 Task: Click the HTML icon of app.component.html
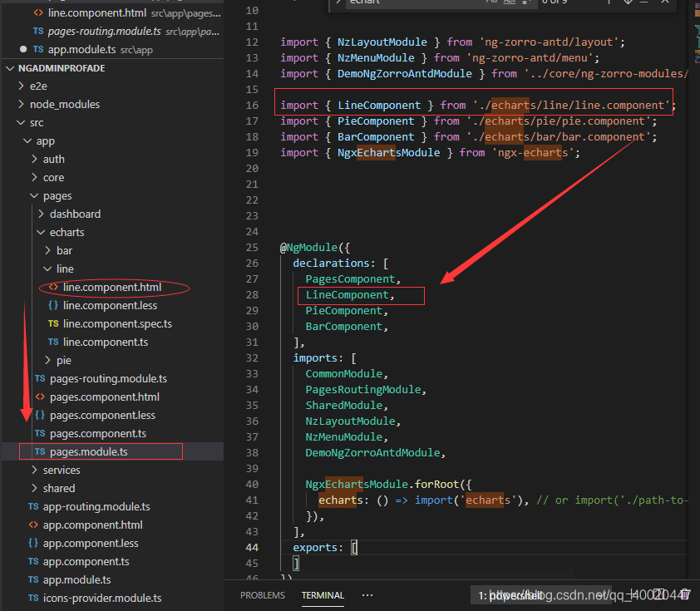click(x=33, y=525)
